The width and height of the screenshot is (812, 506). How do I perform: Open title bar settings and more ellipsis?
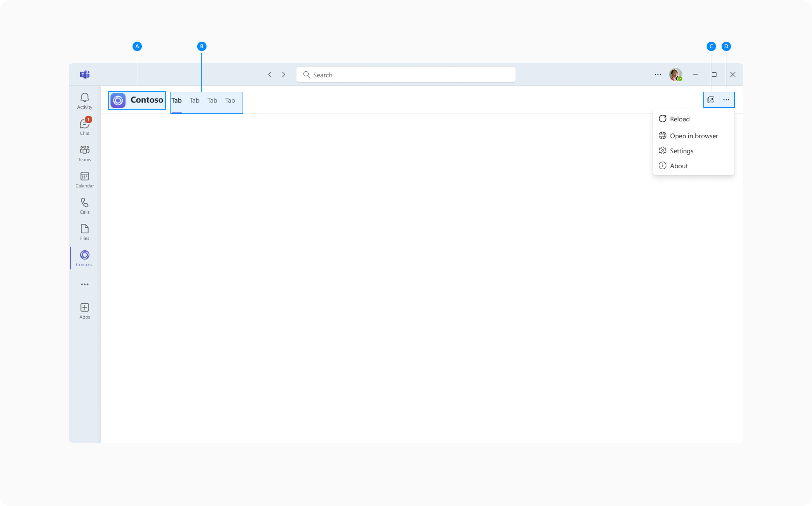click(x=658, y=74)
